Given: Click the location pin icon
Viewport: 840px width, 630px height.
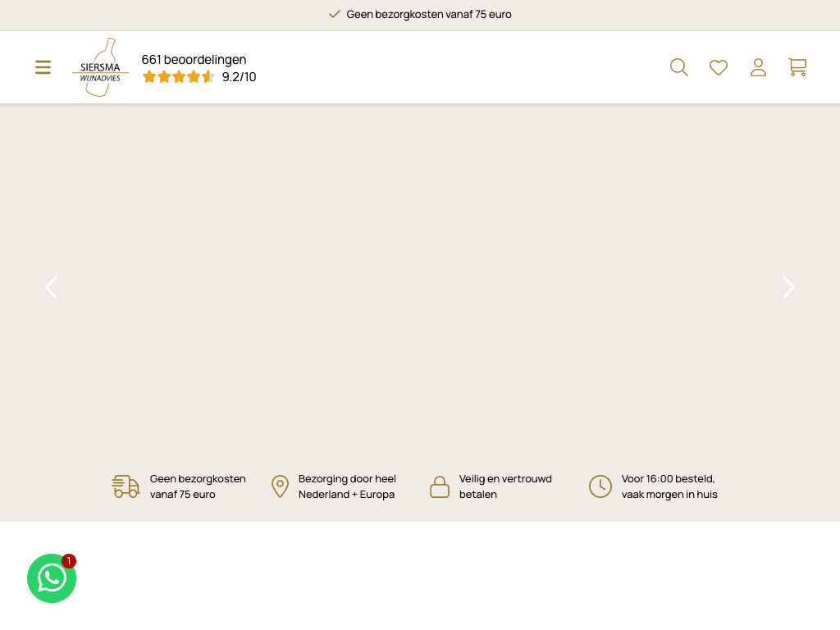Looking at the screenshot, I should [x=280, y=486].
